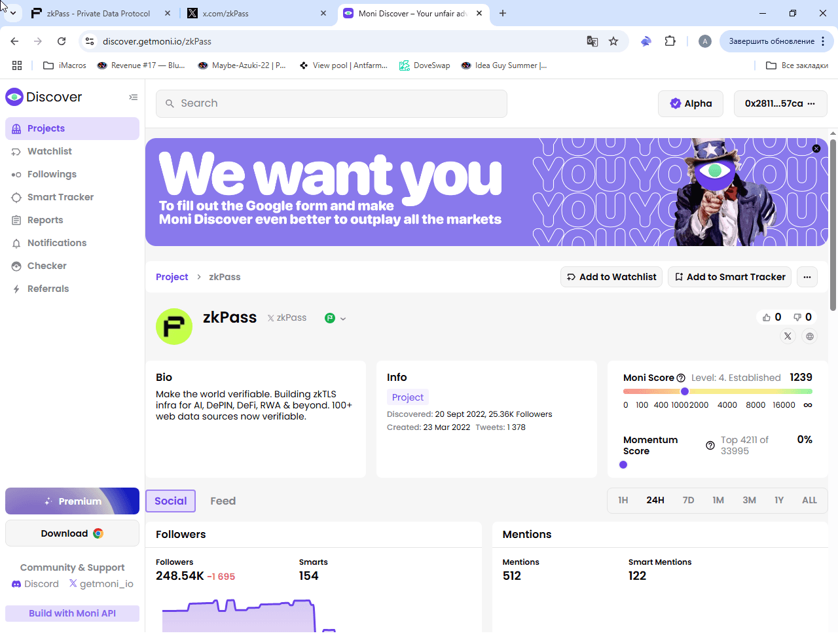Add zkPass to Watchlist

pyautogui.click(x=611, y=277)
